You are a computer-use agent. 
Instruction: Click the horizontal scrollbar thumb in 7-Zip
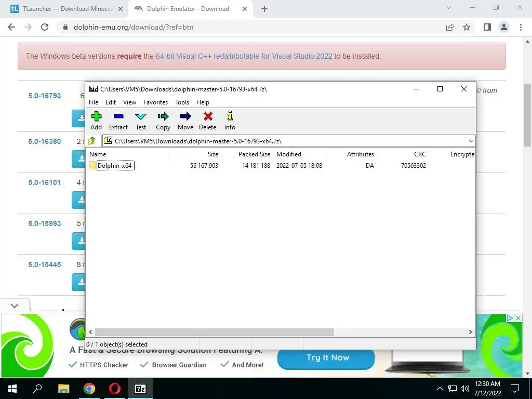[x=214, y=332]
